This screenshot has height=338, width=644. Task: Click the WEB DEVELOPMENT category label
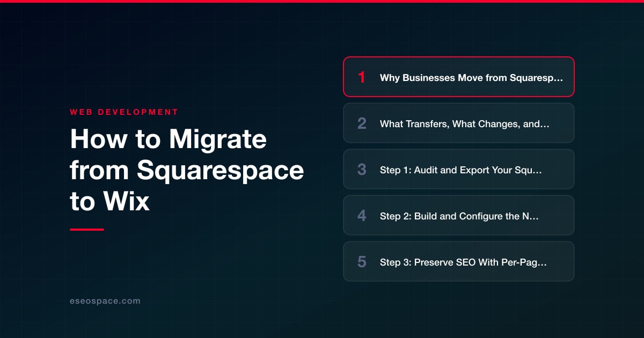pos(124,112)
